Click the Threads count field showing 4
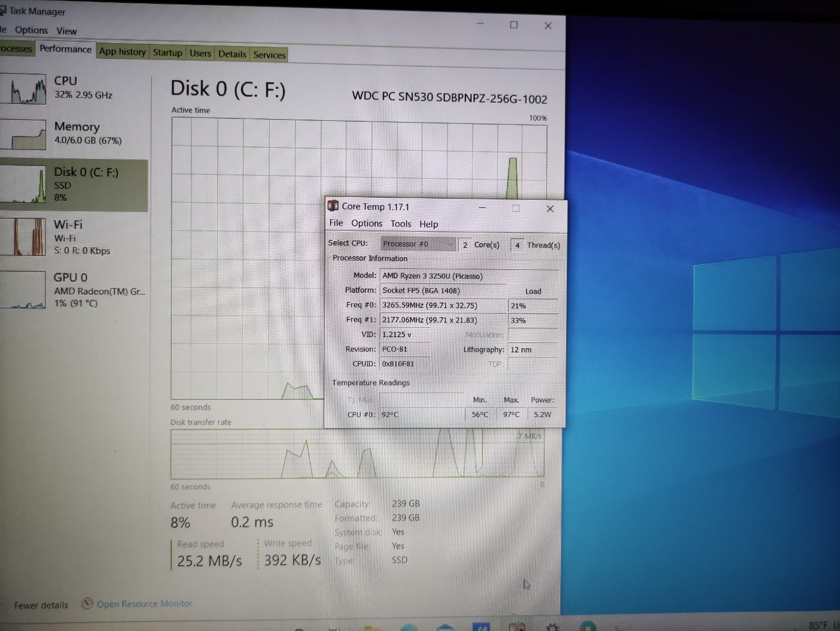This screenshot has height=631, width=840. 518,245
